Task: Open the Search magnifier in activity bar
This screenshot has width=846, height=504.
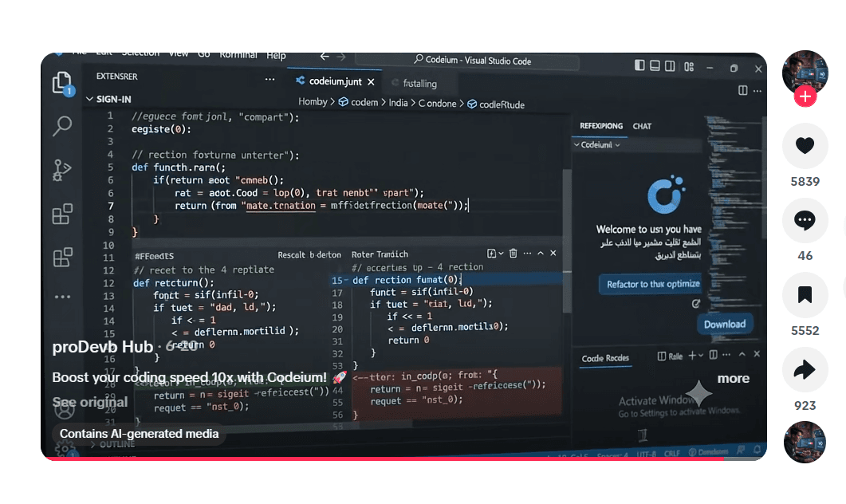Action: pyautogui.click(x=62, y=126)
